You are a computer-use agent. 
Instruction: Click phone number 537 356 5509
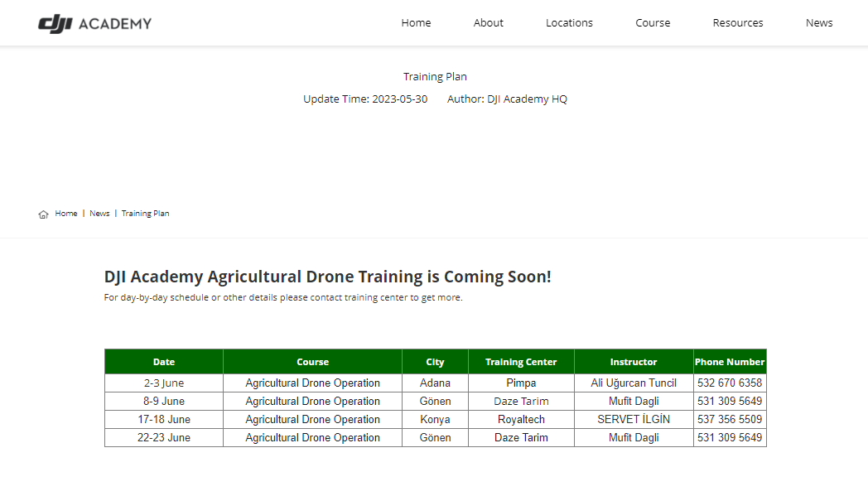(x=730, y=420)
